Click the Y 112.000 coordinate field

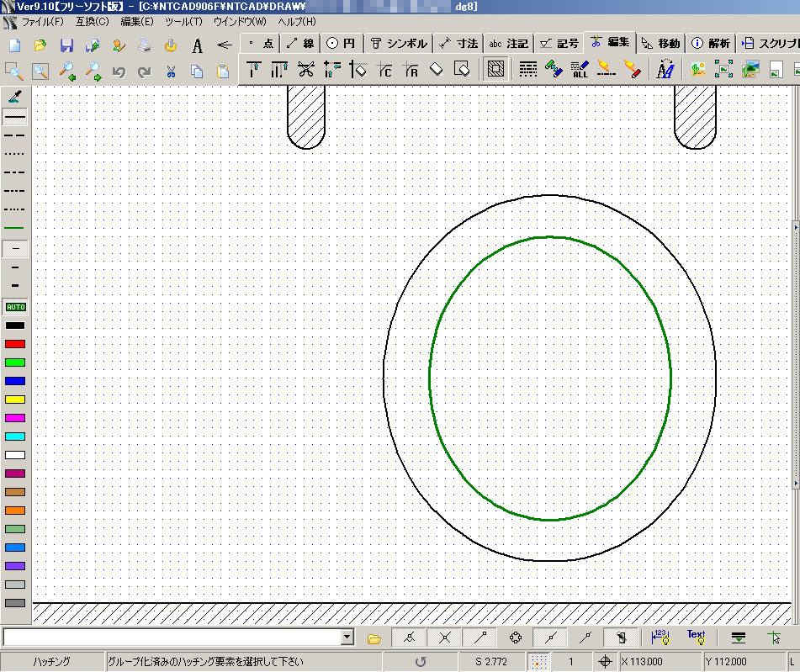click(744, 662)
